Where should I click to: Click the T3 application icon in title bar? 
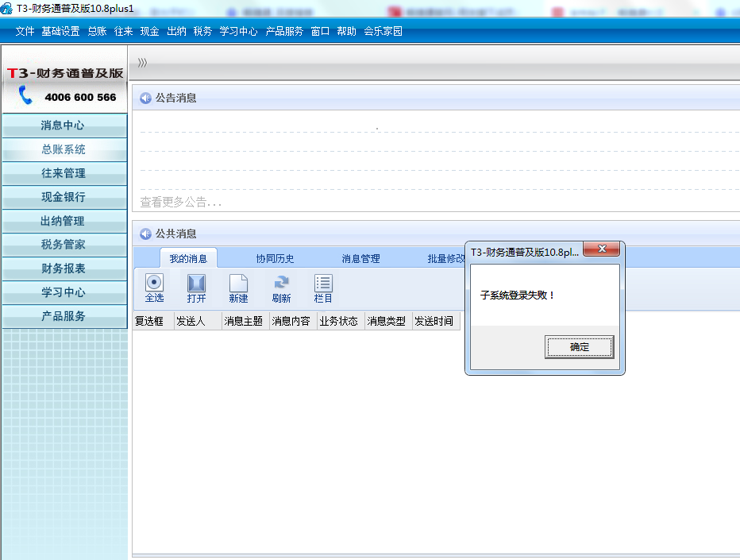click(x=6, y=8)
